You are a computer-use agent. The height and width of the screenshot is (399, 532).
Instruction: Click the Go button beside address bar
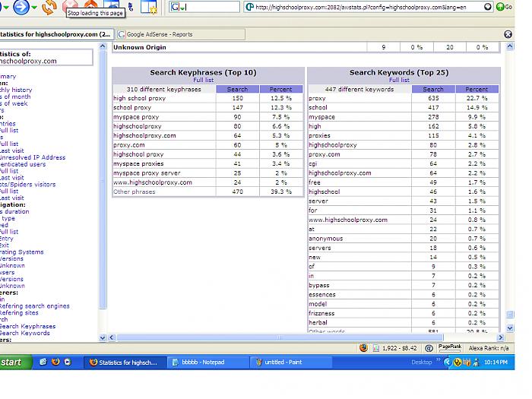pos(503,7)
